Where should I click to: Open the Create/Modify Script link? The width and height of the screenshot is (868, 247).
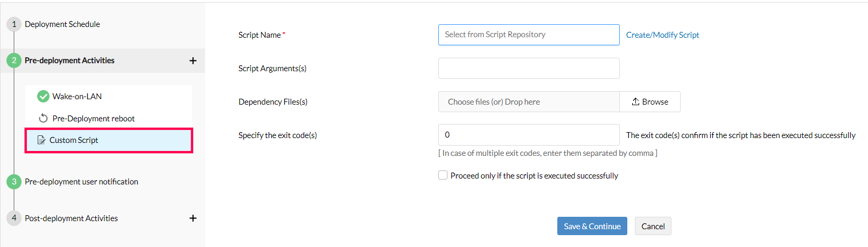coord(662,35)
